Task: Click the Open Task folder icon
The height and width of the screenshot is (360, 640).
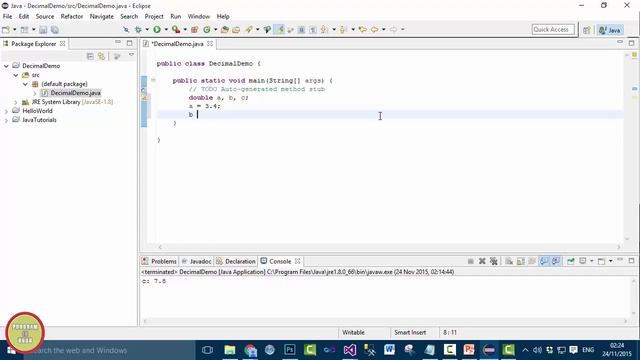Action: click(x=236, y=29)
